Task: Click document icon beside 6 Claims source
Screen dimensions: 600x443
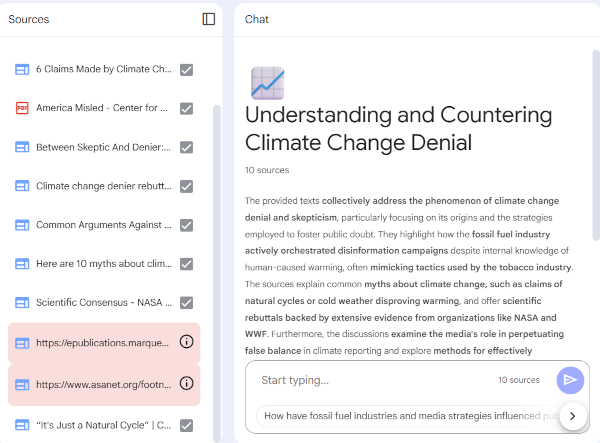Action: click(x=22, y=69)
